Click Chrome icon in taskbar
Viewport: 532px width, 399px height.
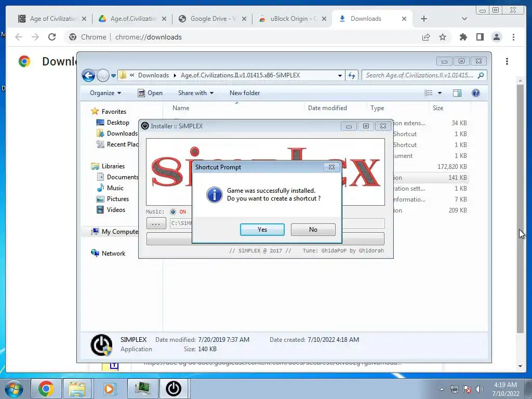coord(46,389)
